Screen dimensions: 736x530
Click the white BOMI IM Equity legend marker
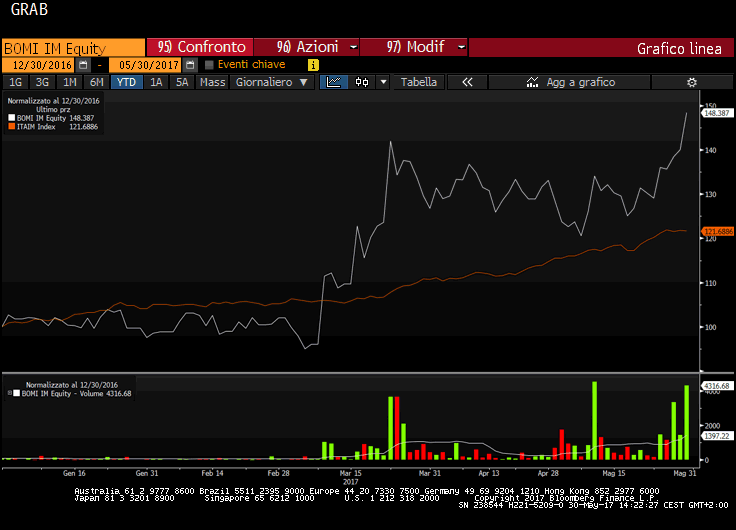coord(11,118)
